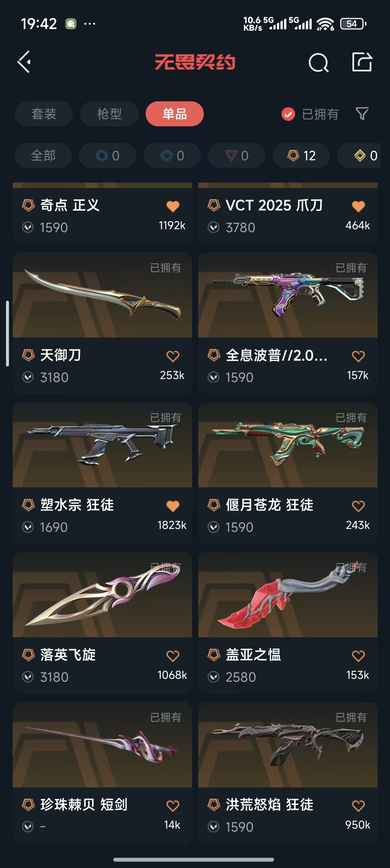This screenshot has height=868, width=390.
Task: Switch to the 枪型 tab
Action: [x=109, y=114]
